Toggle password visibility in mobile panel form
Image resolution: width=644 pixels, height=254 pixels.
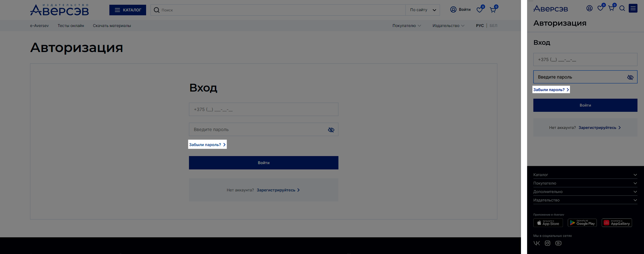pos(630,77)
